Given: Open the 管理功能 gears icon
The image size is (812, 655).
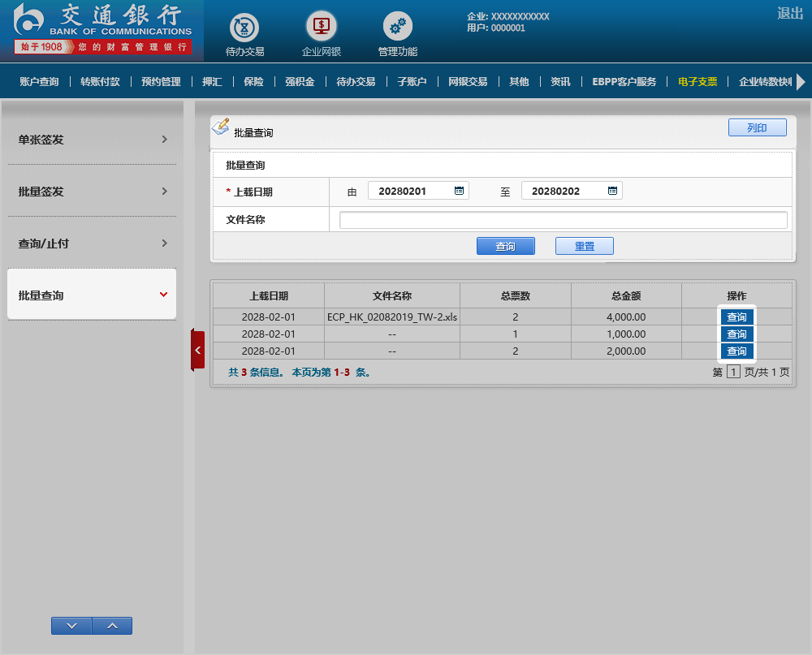Looking at the screenshot, I should coord(397,26).
